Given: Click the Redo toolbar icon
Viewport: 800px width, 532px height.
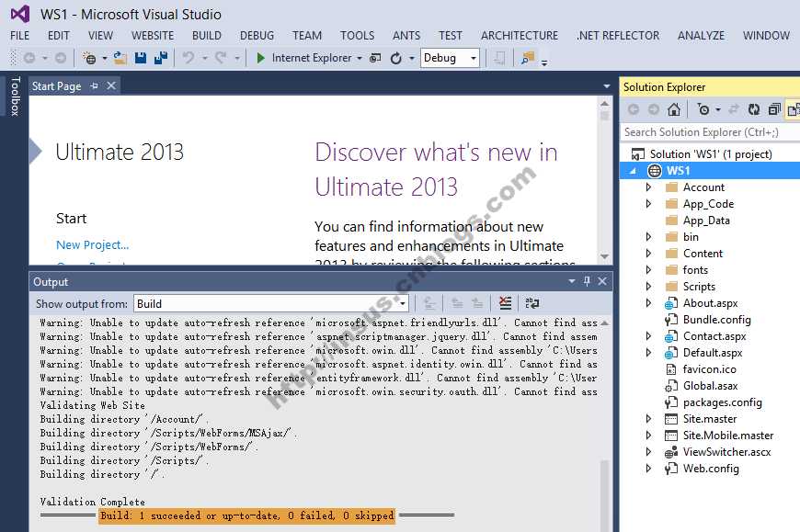Looking at the screenshot, I should [221, 58].
